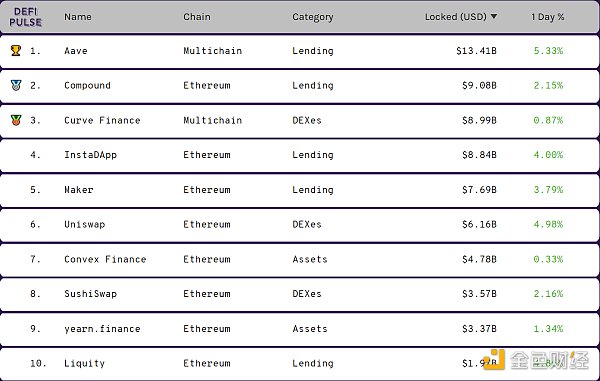This screenshot has height=381, width=600.
Task: Click the SushiSwap name
Action: point(90,294)
